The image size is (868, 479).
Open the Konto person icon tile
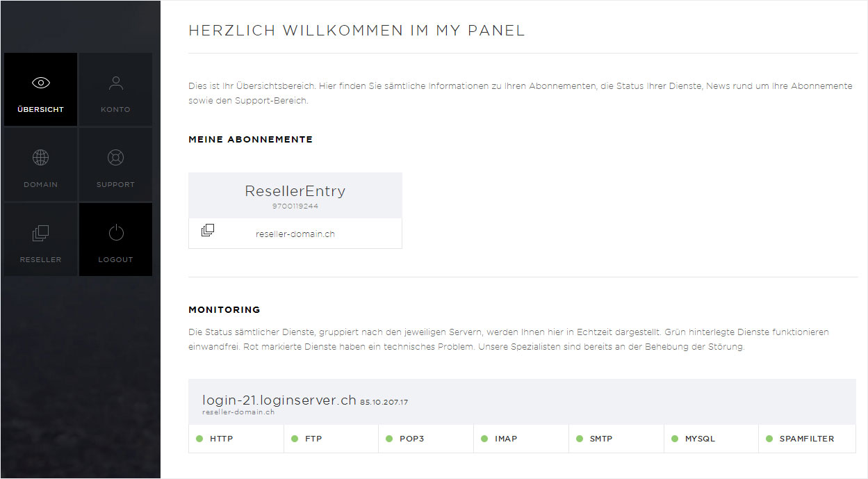[115, 90]
